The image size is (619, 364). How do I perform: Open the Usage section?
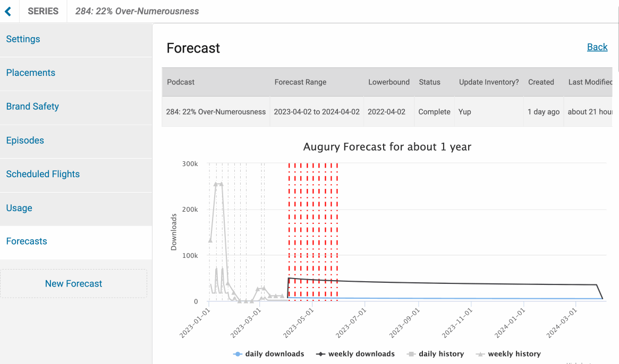(x=19, y=207)
